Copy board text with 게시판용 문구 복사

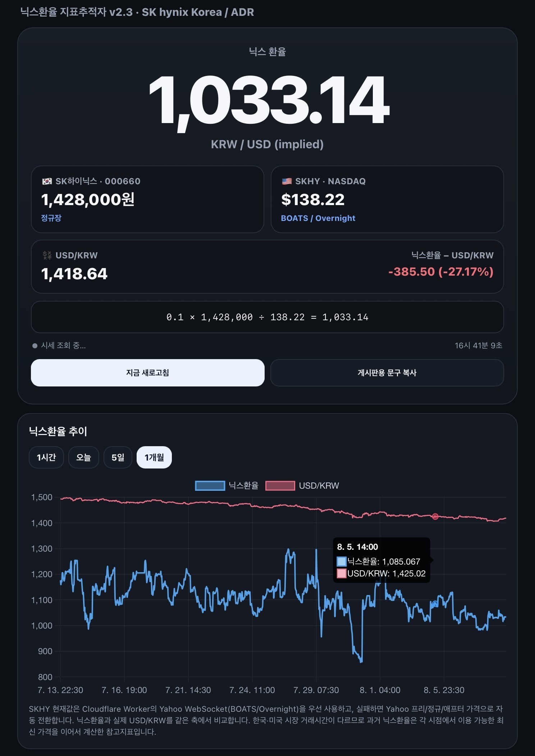pos(387,373)
